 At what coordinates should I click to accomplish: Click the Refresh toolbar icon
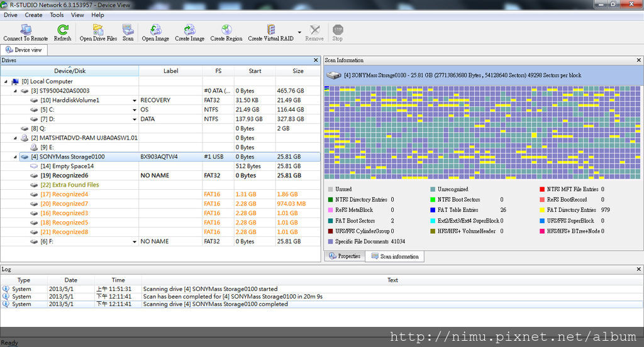(x=62, y=30)
